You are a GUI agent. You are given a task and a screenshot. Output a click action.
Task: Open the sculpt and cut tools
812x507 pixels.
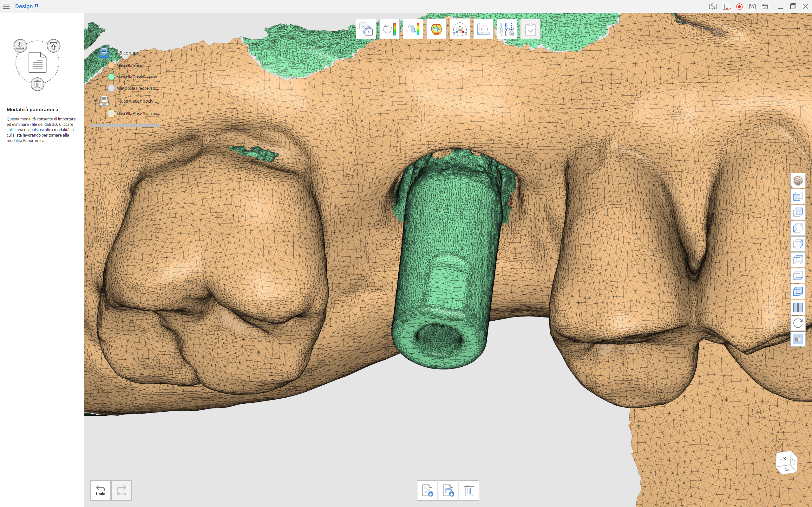click(x=507, y=29)
